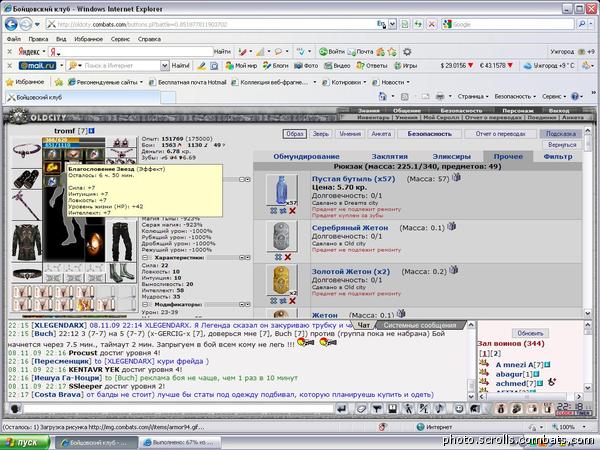
Task: Click the red X delete icon under Золотой Жетон
Action: [x=292, y=301]
